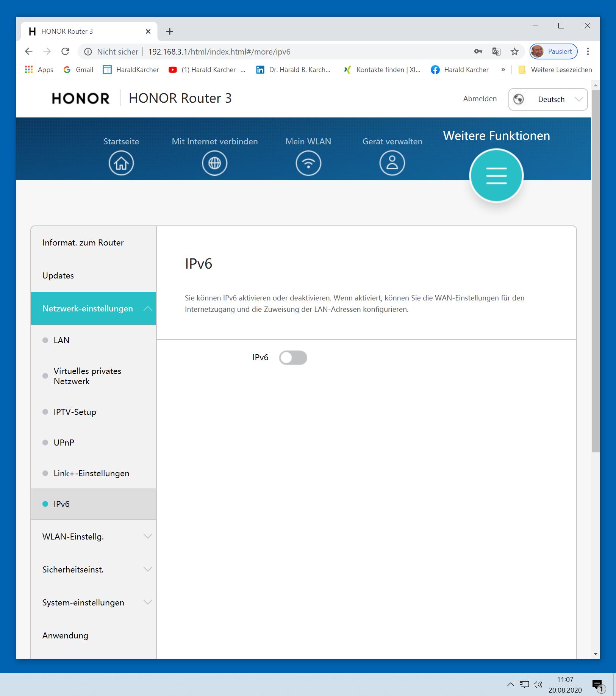Expand the Sicherheitseinst. section
This screenshot has height=696, width=616.
pos(94,569)
